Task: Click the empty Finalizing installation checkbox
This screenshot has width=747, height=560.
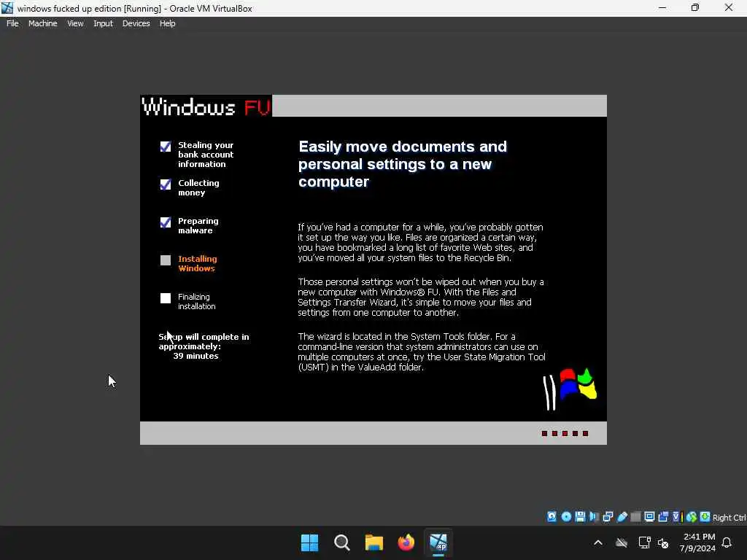Action: 166,298
